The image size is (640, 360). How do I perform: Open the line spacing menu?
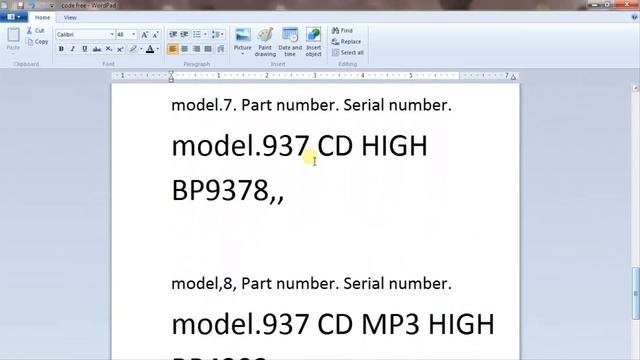(217, 35)
